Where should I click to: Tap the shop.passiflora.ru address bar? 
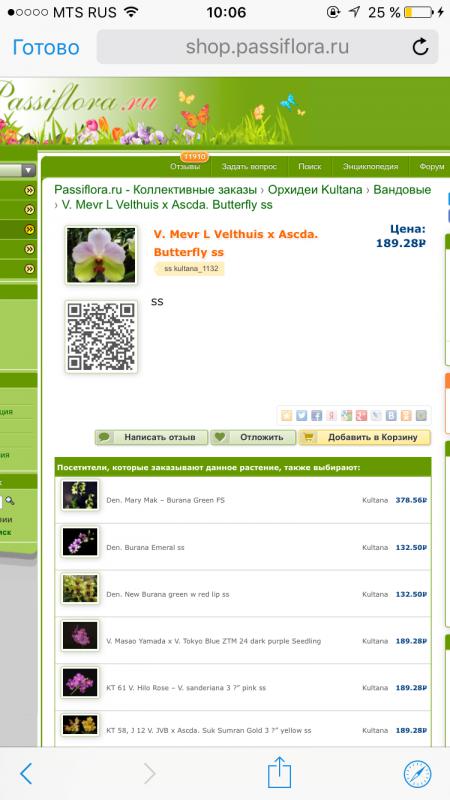pos(267,47)
